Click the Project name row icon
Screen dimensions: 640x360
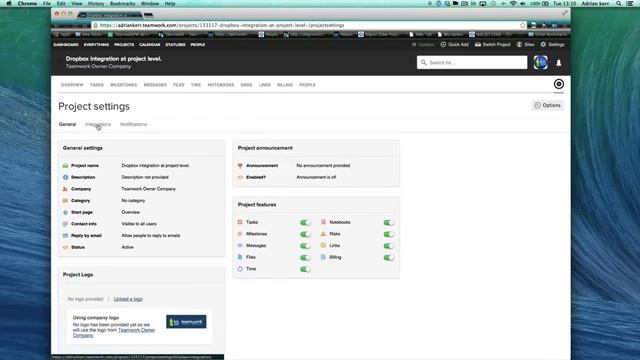[65, 166]
